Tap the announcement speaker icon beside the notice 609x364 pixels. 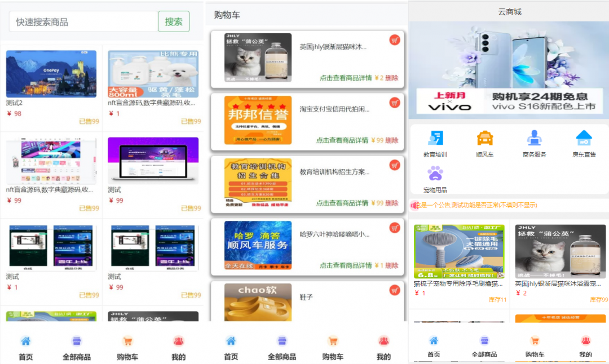[x=414, y=206]
